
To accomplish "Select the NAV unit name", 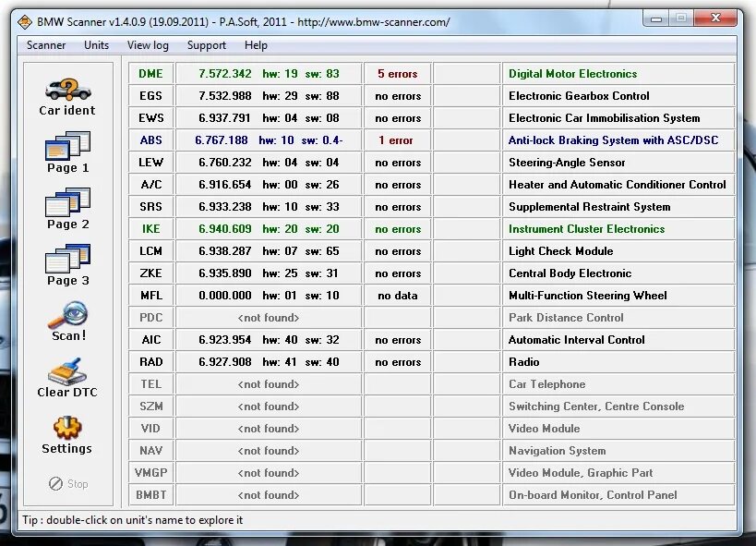I will click(x=150, y=451).
